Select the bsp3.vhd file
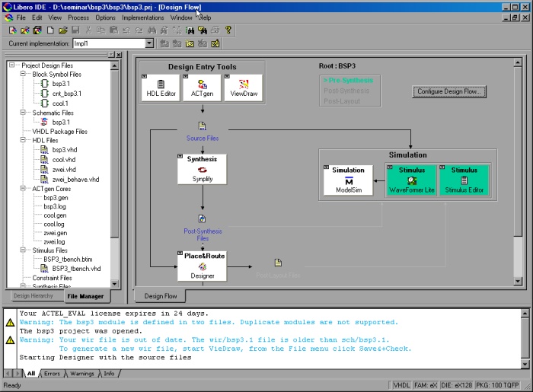The image size is (533, 392). (x=65, y=149)
